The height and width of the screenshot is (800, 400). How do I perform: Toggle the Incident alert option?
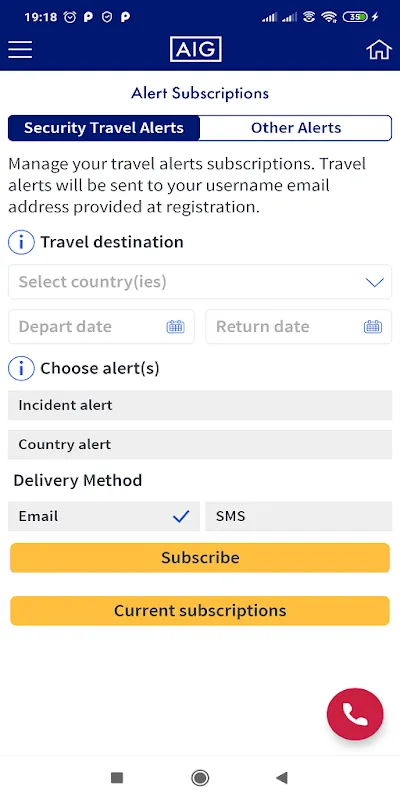click(x=200, y=405)
